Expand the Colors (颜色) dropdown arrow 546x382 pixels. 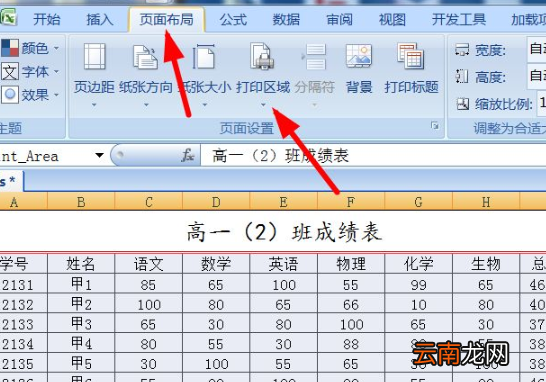tap(56, 48)
